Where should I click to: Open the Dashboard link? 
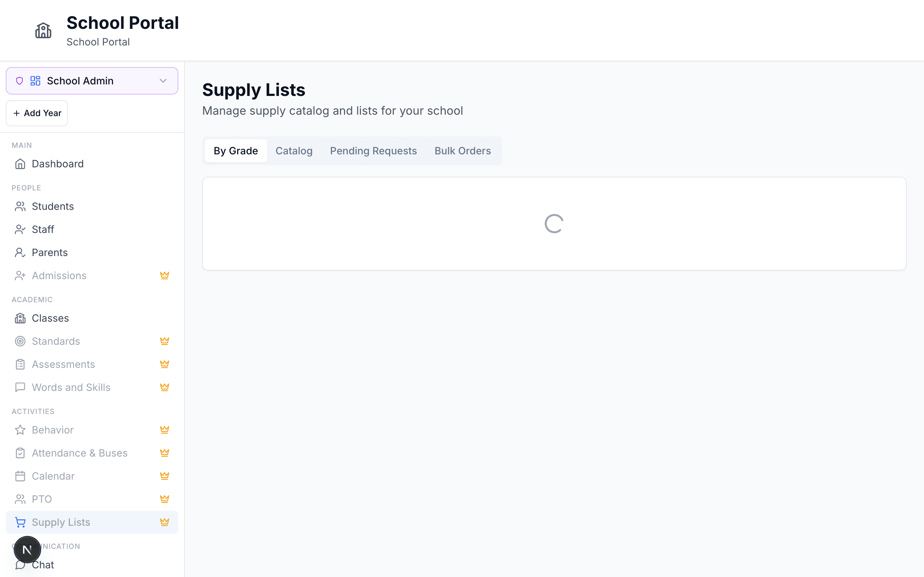[x=57, y=163]
